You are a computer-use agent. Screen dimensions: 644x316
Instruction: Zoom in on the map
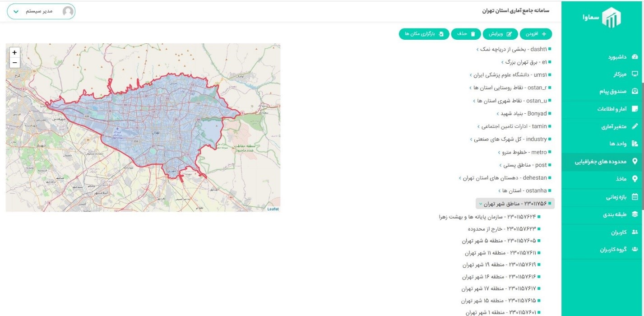14,52
